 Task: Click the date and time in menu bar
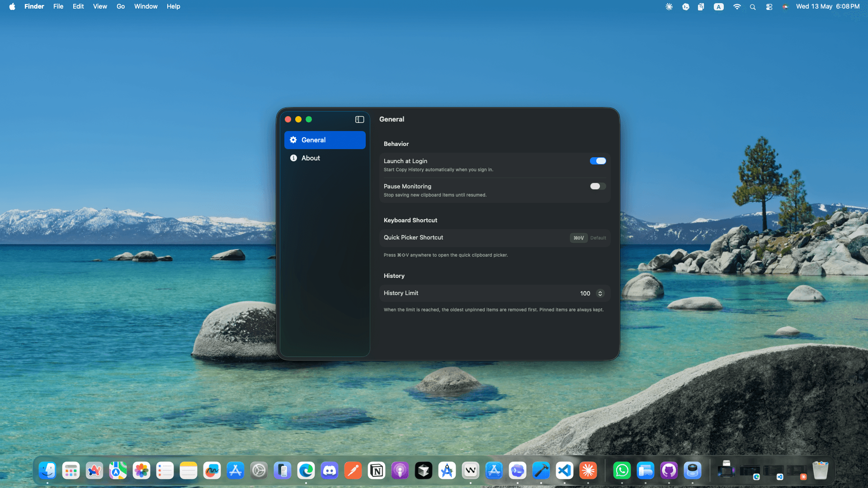pyautogui.click(x=828, y=6)
